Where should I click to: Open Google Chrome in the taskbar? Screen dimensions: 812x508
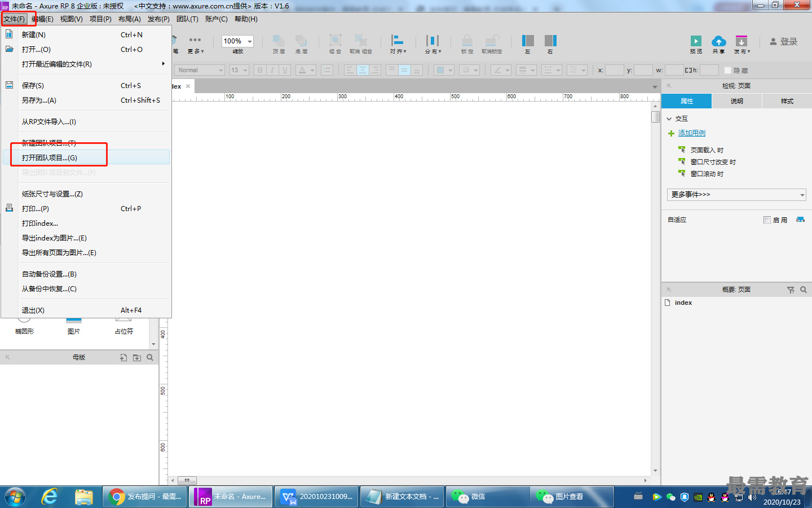tap(145, 497)
